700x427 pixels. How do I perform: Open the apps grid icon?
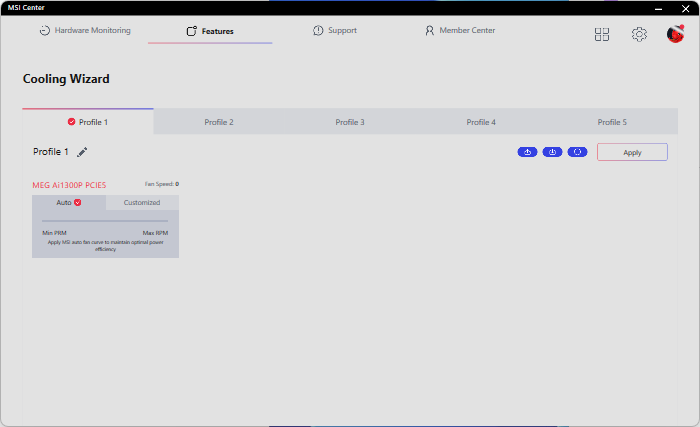point(602,34)
